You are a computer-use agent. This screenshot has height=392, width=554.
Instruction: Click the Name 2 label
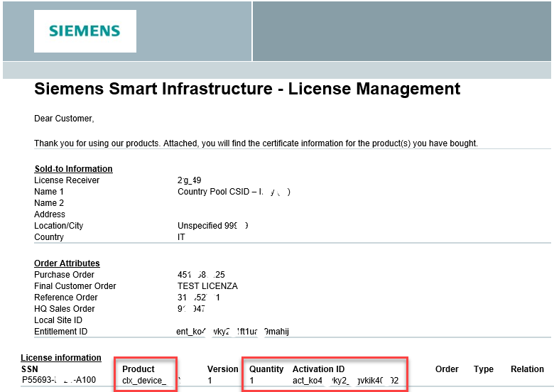[49, 203]
